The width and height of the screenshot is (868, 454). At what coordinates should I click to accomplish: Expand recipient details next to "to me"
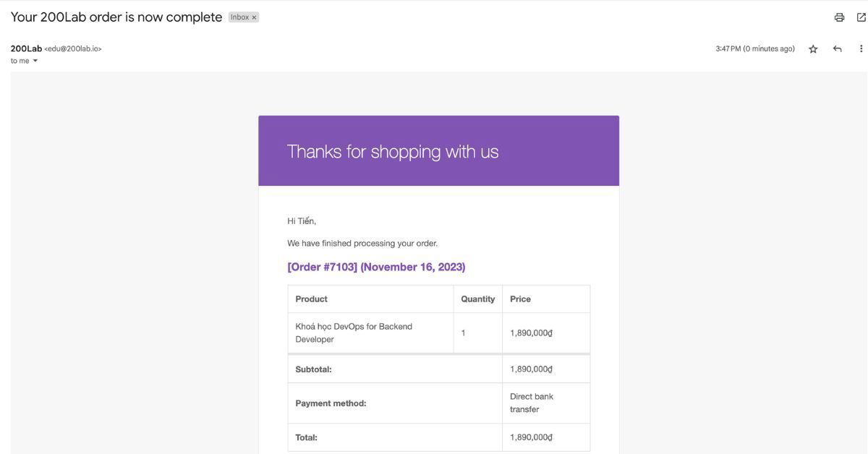click(x=35, y=61)
